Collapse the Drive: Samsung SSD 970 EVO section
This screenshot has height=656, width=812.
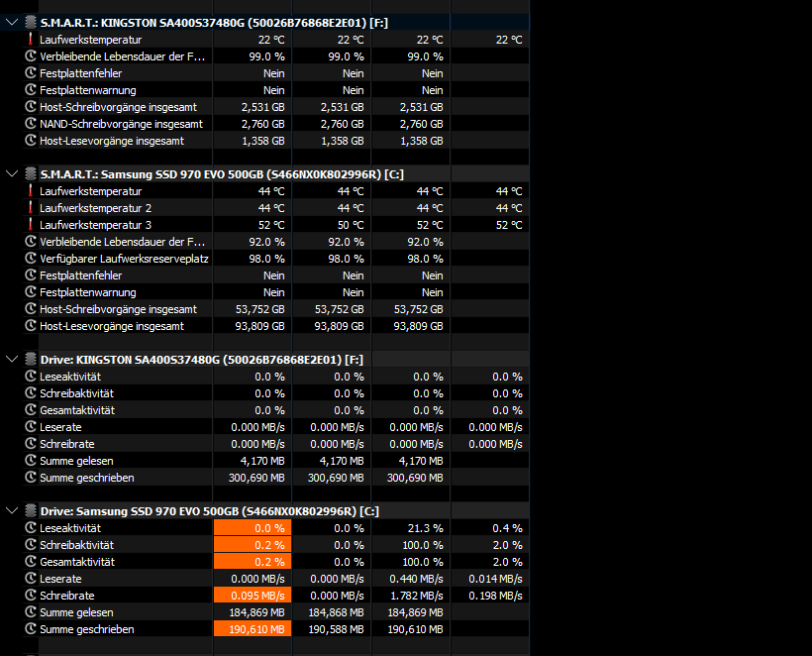(x=12, y=511)
